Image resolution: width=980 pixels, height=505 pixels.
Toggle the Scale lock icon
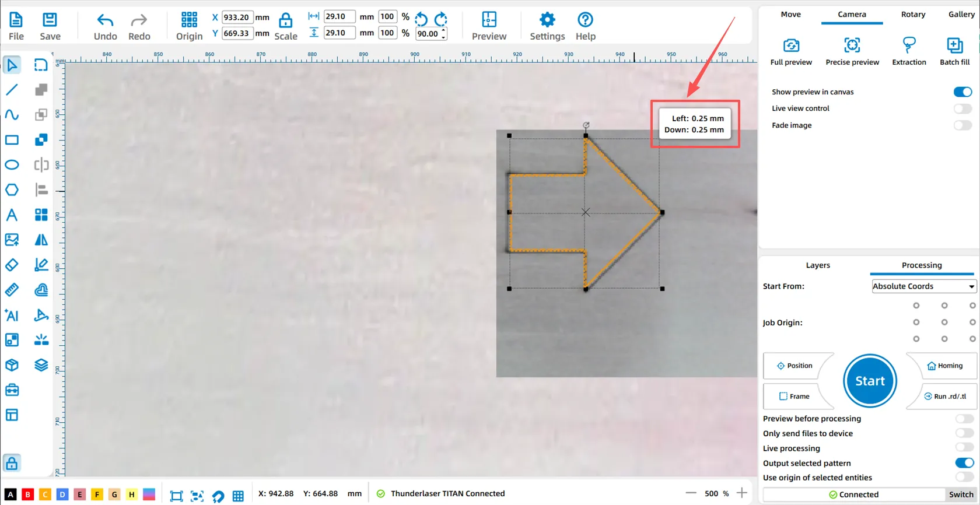[285, 21]
